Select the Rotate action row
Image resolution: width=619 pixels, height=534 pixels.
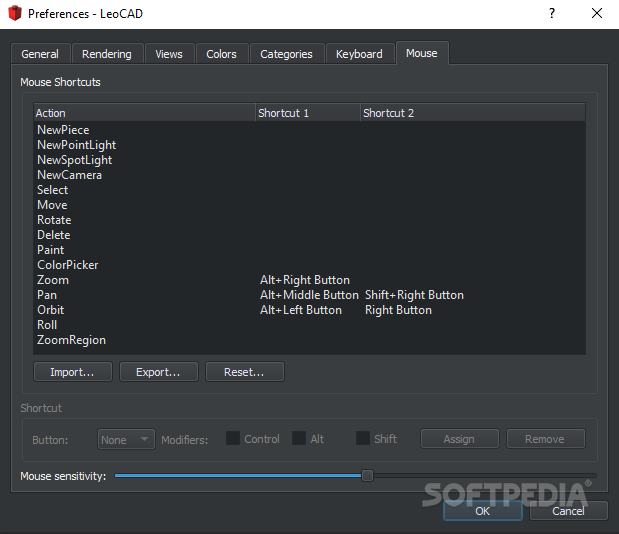309,220
